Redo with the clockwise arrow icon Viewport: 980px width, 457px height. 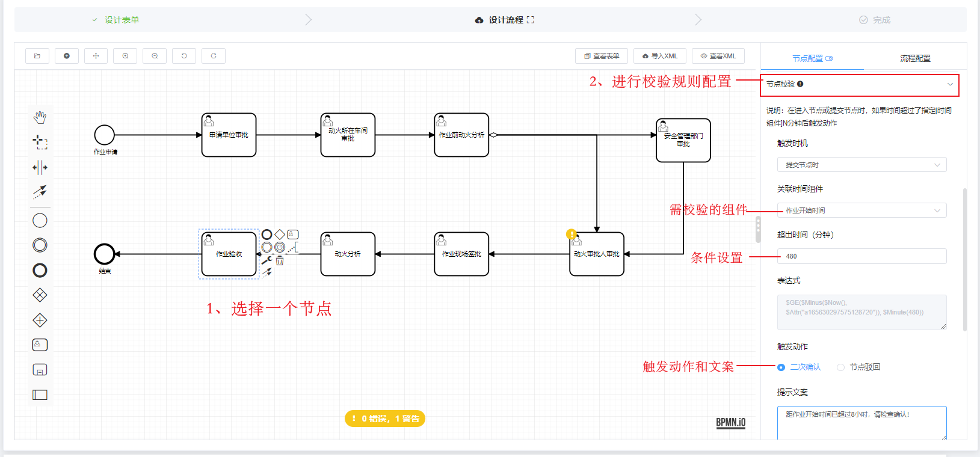214,56
